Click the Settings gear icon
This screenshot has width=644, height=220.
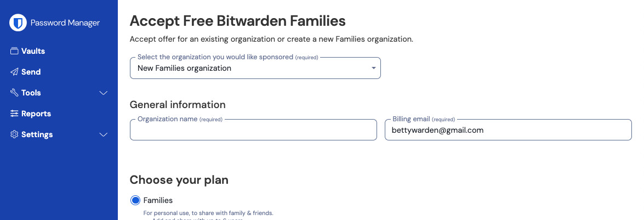click(x=14, y=134)
